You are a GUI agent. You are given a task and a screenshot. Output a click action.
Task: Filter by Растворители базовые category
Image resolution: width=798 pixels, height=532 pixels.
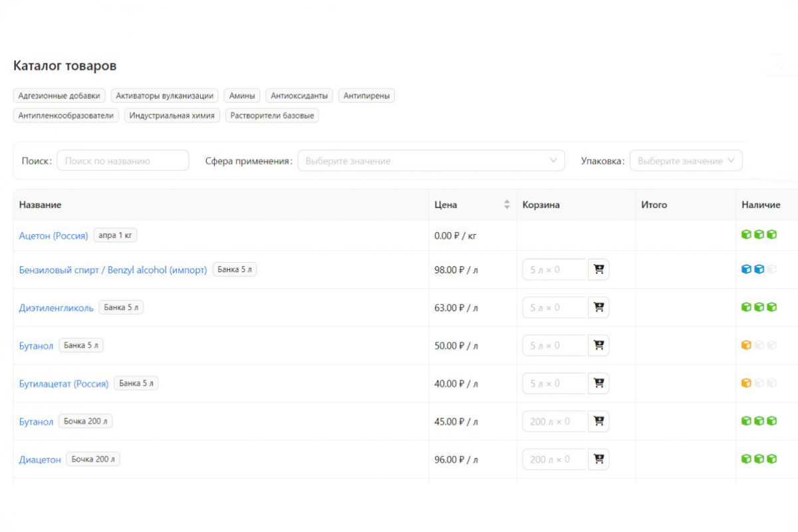point(273,116)
